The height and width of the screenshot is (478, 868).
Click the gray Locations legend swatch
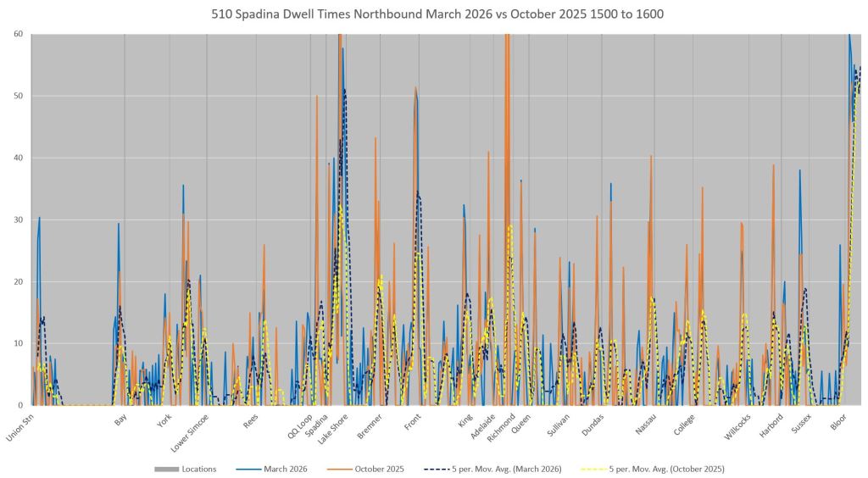point(165,469)
